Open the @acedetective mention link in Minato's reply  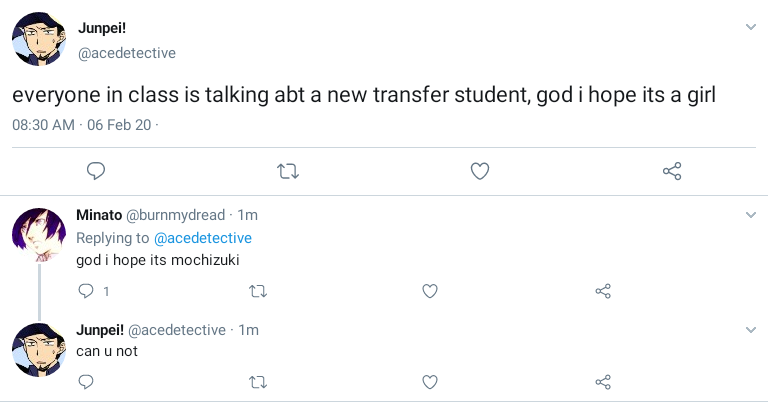pyautogui.click(x=202, y=238)
